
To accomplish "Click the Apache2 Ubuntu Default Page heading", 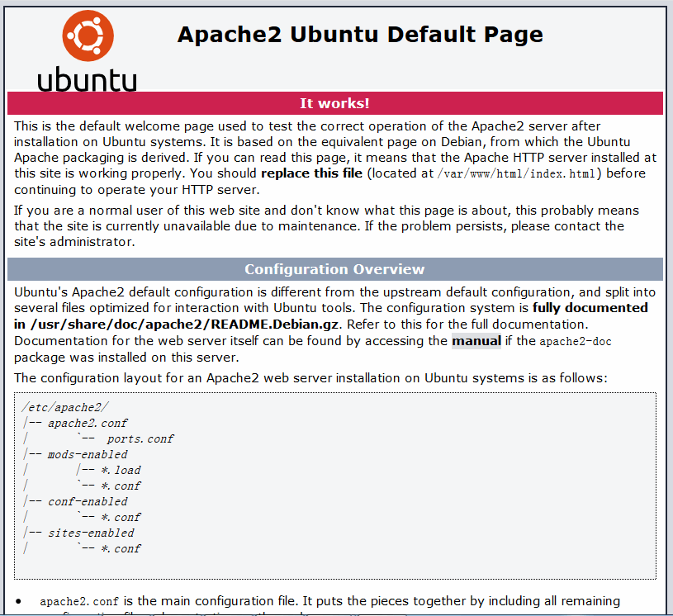I will point(360,35).
